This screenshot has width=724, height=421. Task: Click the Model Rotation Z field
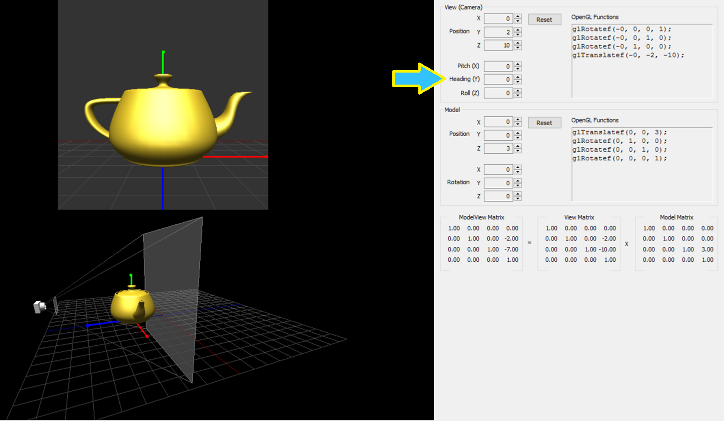(x=498, y=196)
